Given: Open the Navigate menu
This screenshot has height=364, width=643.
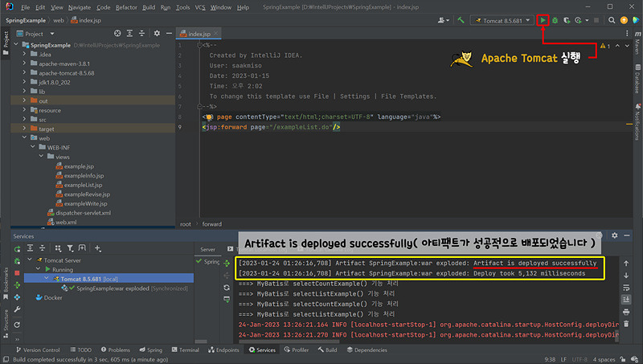Looking at the screenshot, I should click(79, 7).
